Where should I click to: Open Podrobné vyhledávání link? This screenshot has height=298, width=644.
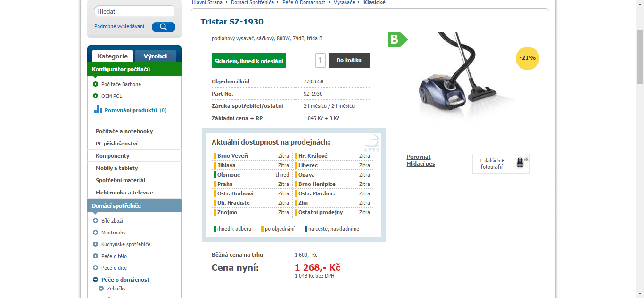[119, 26]
